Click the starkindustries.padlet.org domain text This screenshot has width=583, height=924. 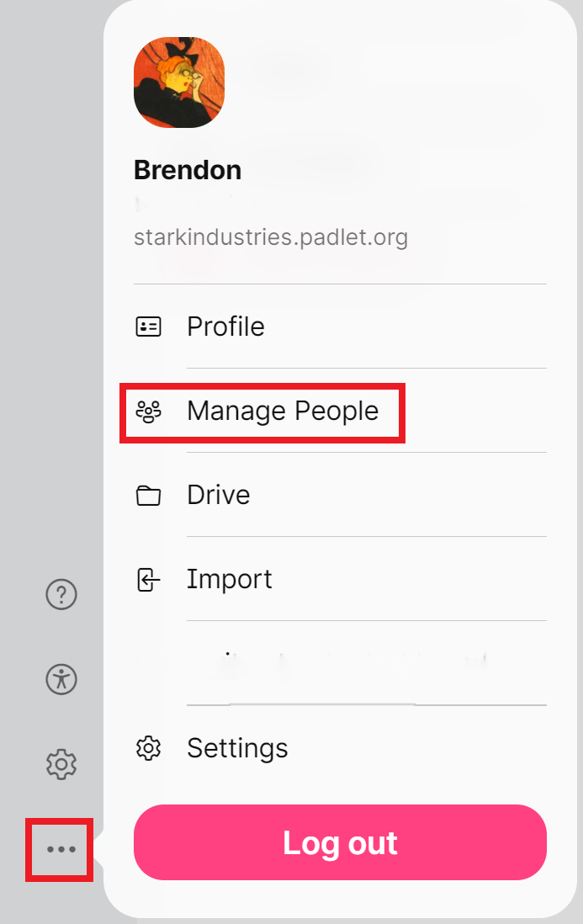coord(271,237)
